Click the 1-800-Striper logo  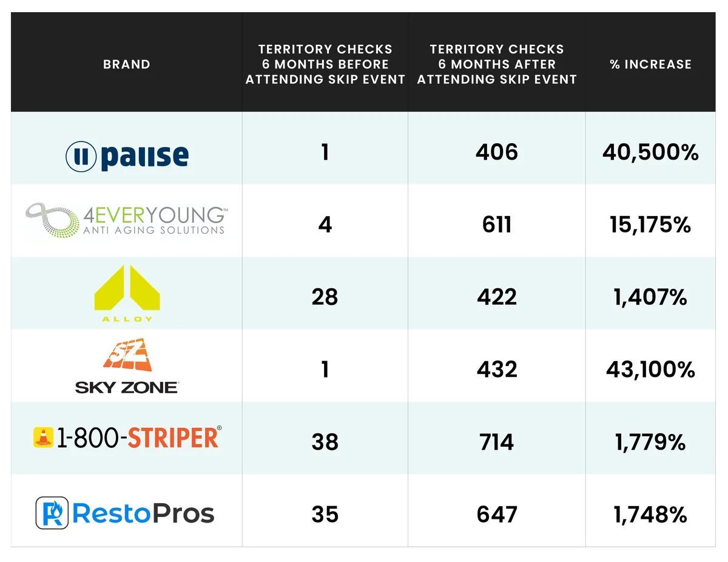pos(127,438)
